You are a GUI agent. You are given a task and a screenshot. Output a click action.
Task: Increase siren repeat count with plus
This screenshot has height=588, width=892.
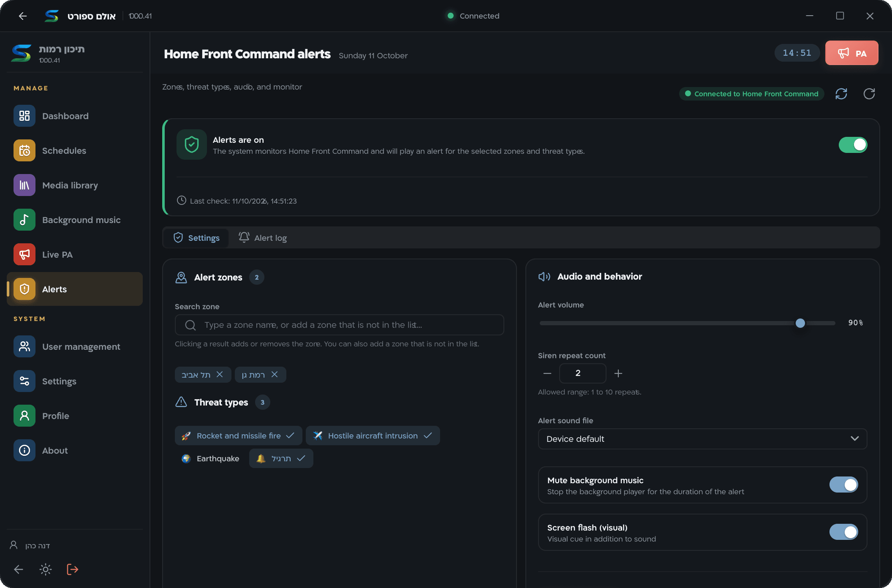618,373
